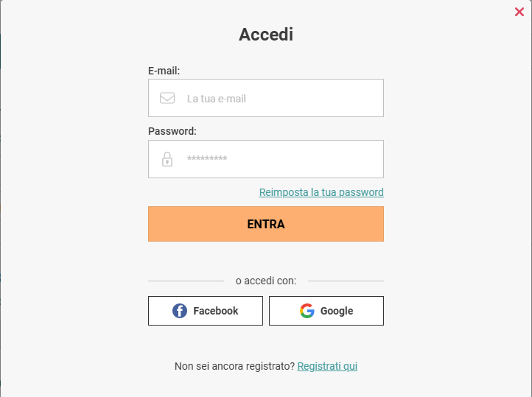The width and height of the screenshot is (532, 397).
Task: Click the envelope icon in the e-mail field
Action: (167, 98)
